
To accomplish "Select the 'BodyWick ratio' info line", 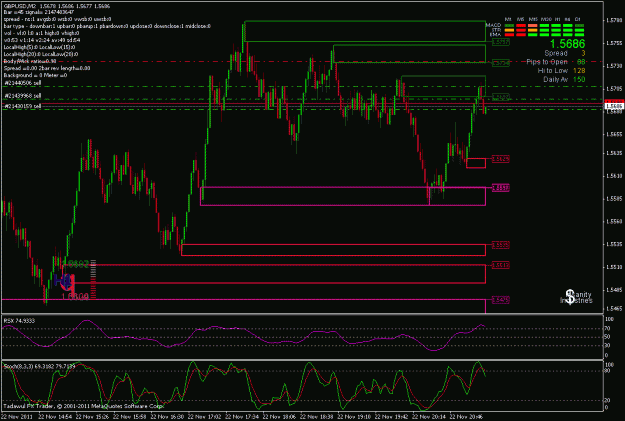I will click(30, 61).
